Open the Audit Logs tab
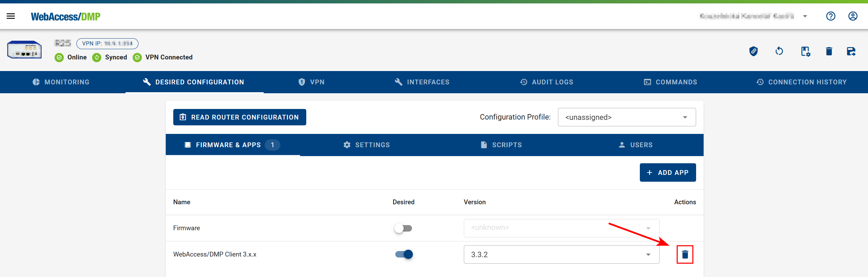 click(x=547, y=82)
